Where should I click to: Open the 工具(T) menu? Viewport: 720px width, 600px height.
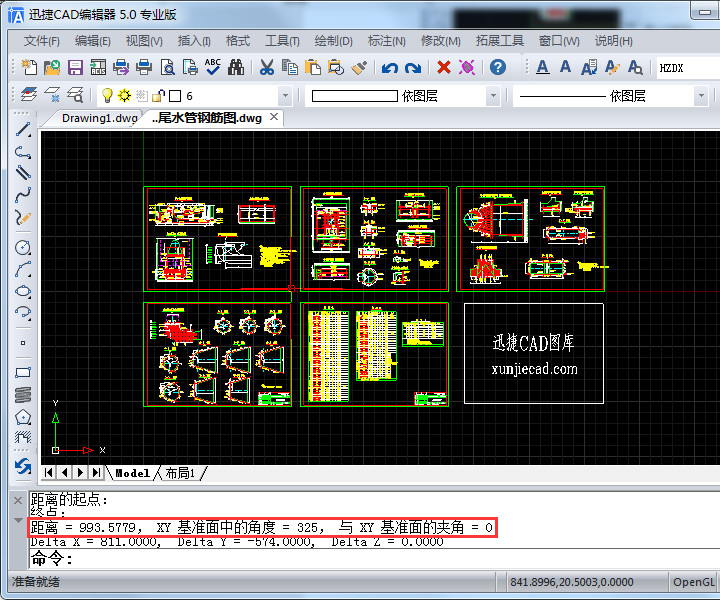click(282, 41)
